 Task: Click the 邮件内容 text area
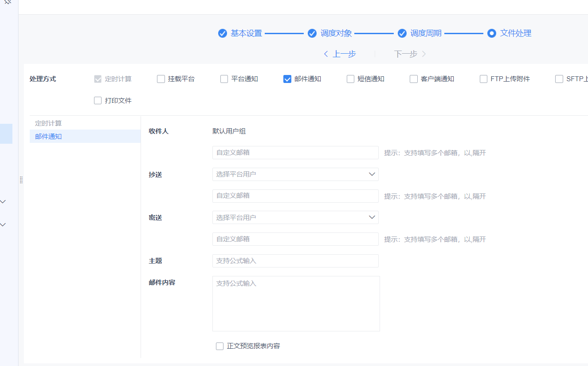pyautogui.click(x=296, y=303)
